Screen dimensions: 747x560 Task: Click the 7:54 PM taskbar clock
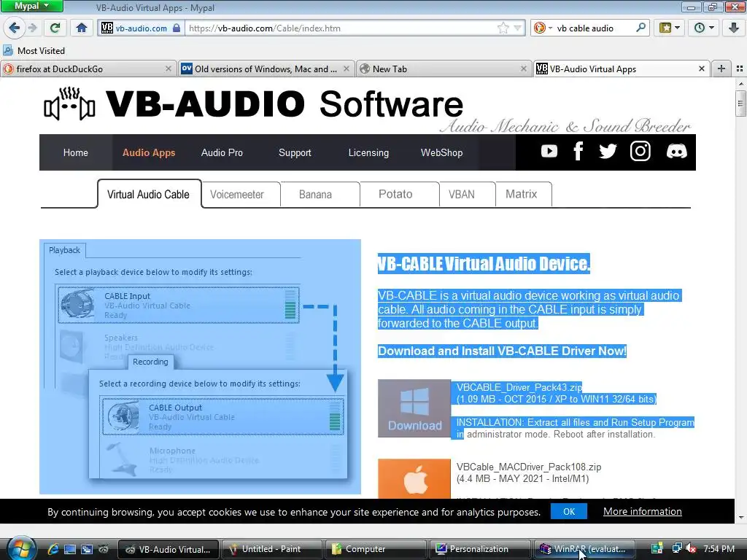click(719, 548)
